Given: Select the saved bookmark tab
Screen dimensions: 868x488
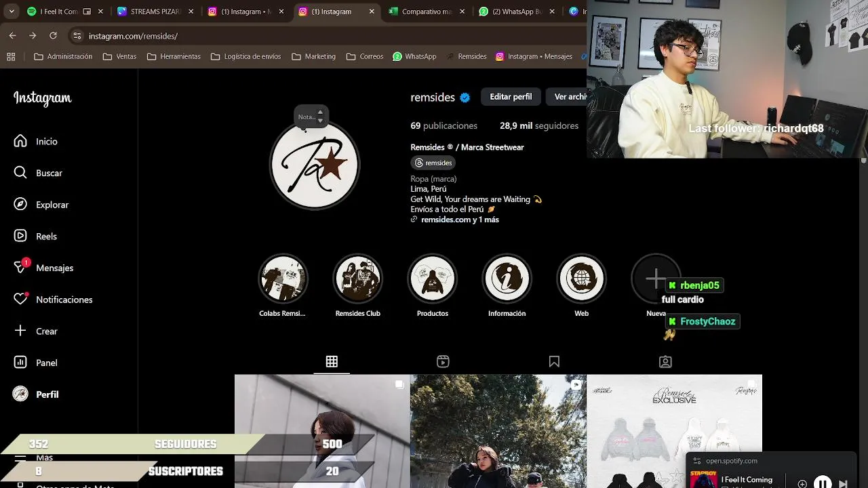Looking at the screenshot, I should [x=554, y=362].
